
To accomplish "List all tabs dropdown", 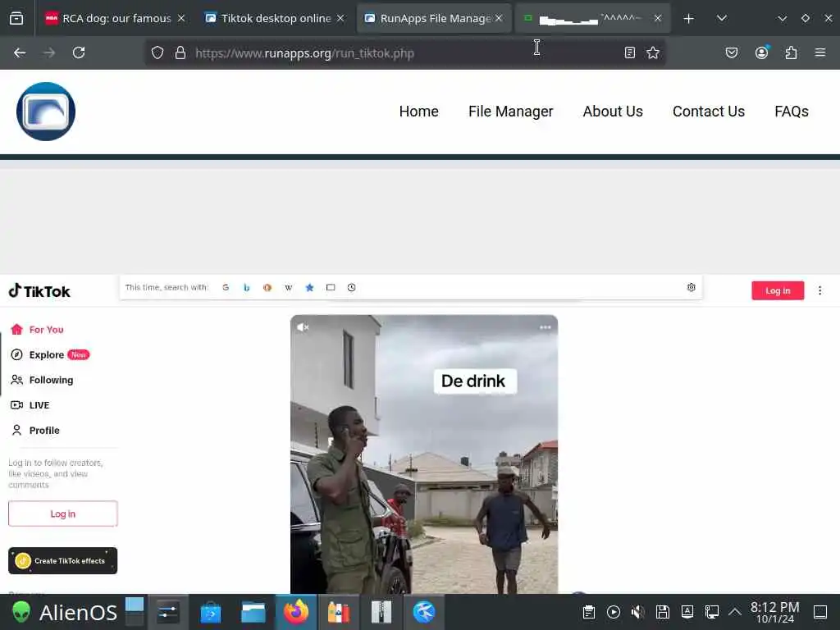I will (722, 19).
